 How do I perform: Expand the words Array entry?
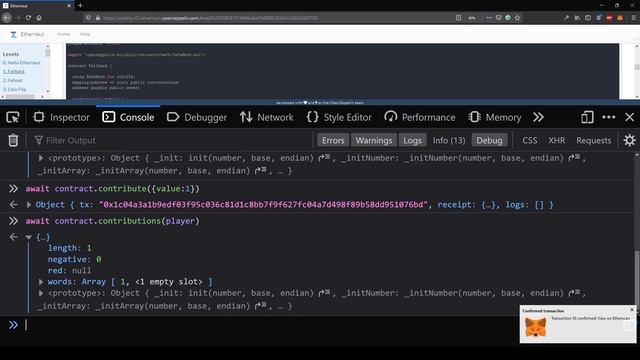41,282
